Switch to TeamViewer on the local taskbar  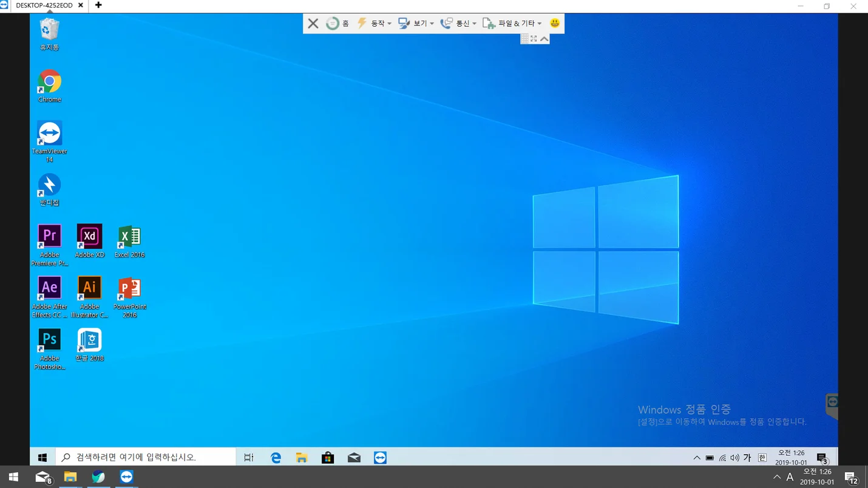(126, 477)
